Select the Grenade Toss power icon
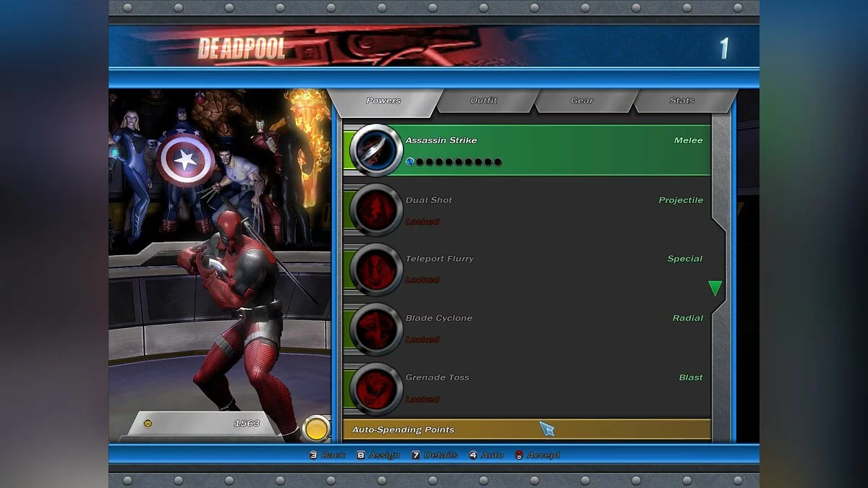The width and height of the screenshot is (868, 488). tap(376, 388)
